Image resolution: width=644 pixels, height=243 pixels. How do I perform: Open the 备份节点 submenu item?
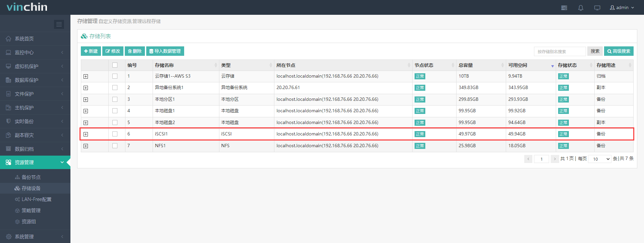pyautogui.click(x=35, y=177)
